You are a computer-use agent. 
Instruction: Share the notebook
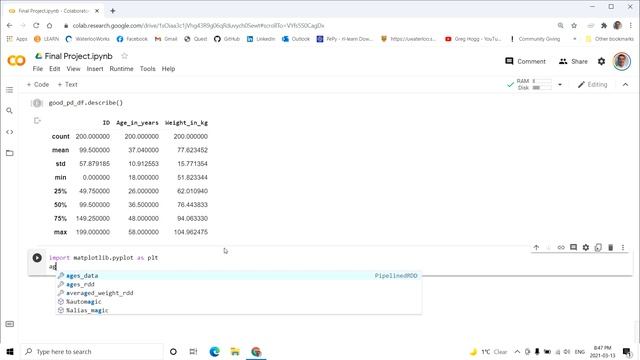pos(573,61)
